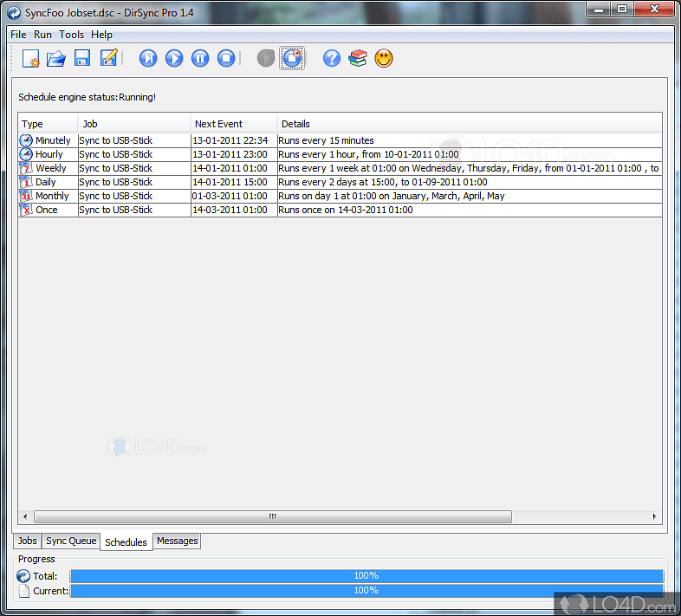Click the file icon beside Current progress
The image size is (681, 616).
[24, 591]
